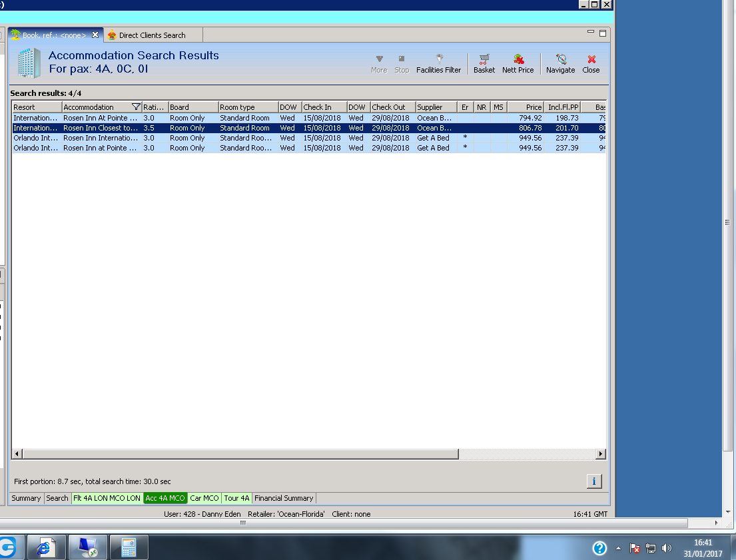Show hidden system tray icons
The width and height of the screenshot is (736, 560).
pyautogui.click(x=618, y=548)
